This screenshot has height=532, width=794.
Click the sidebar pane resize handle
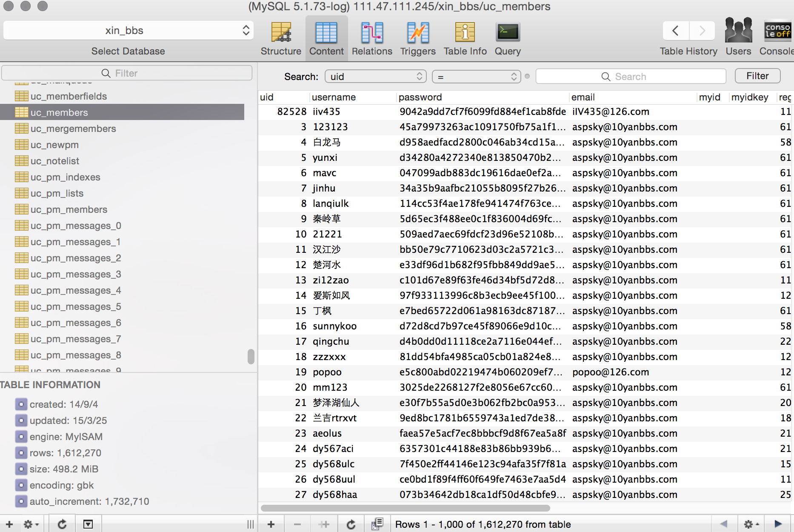click(250, 524)
